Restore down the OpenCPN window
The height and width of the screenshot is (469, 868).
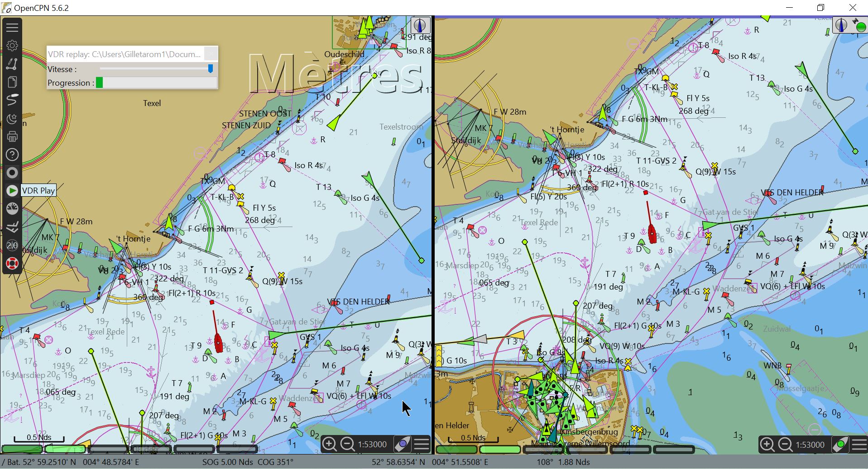[820, 8]
